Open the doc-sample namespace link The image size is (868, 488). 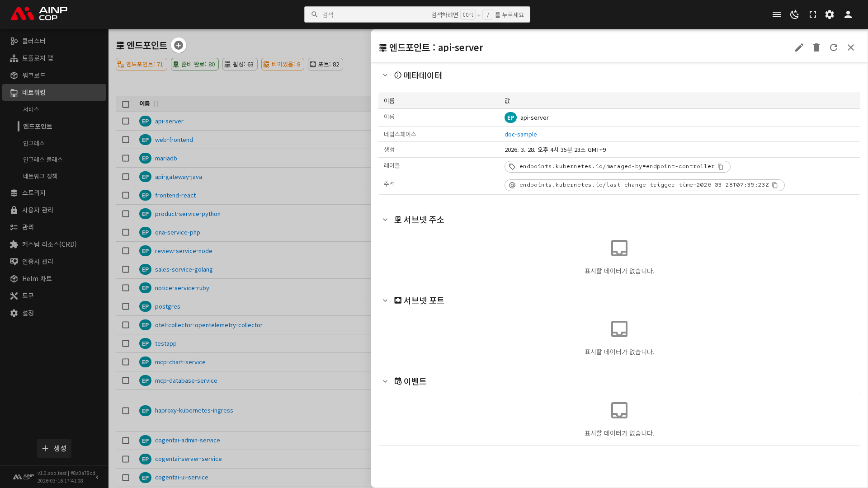pos(520,134)
